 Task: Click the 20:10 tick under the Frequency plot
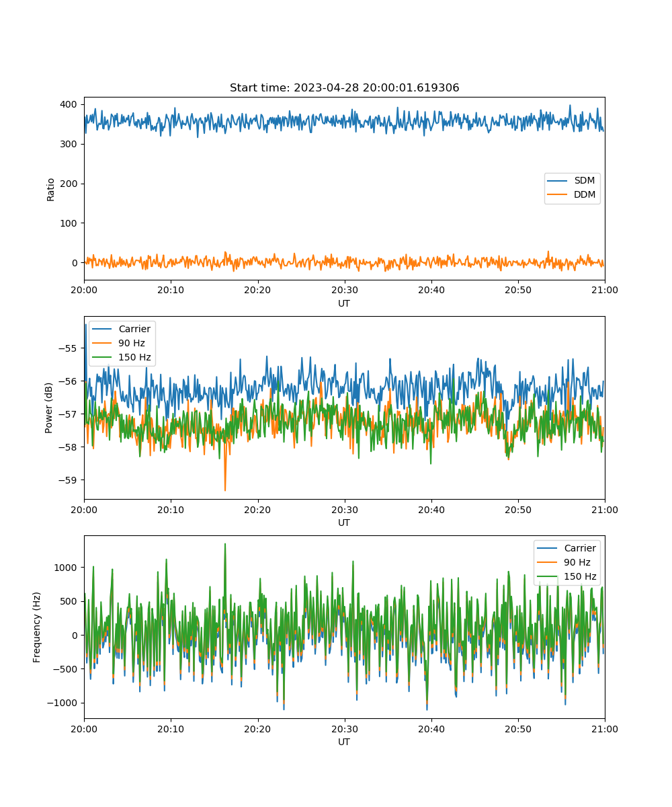[x=171, y=728]
